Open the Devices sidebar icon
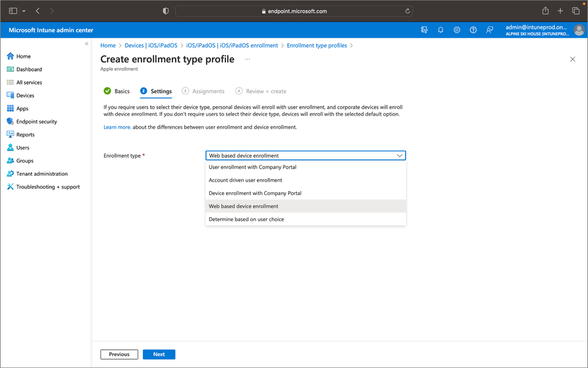 tap(10, 95)
